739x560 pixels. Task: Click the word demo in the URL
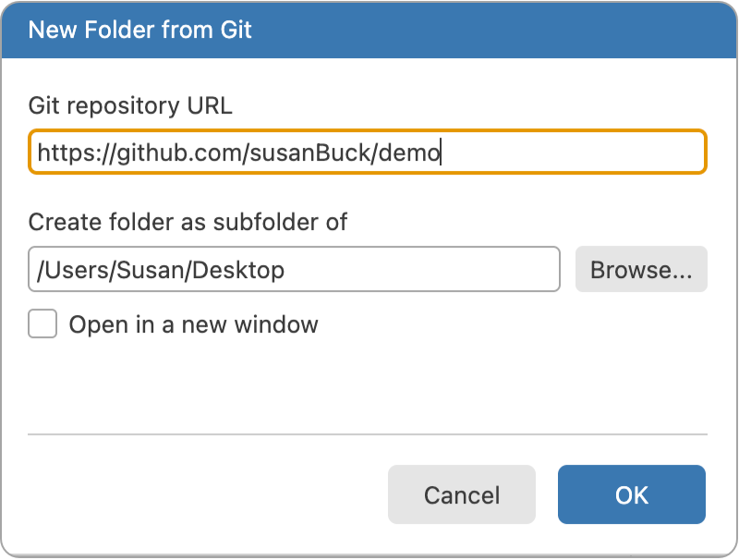pyautogui.click(x=412, y=152)
